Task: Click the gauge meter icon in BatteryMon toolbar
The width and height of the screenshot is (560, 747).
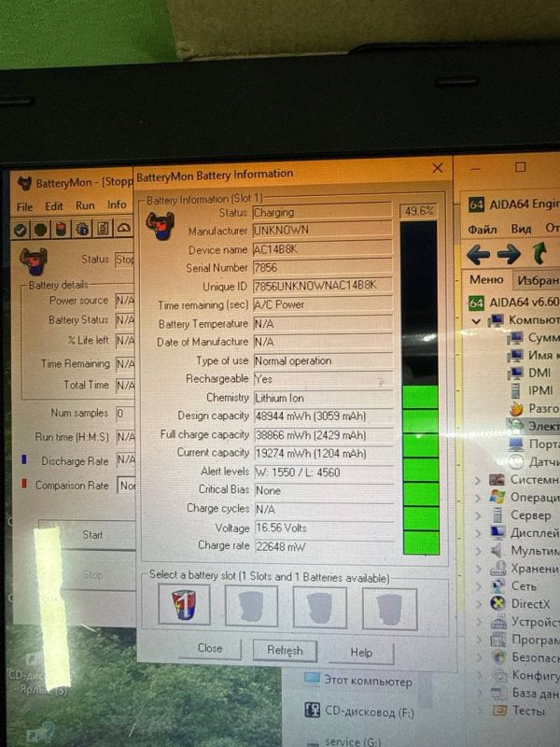Action: pyautogui.click(x=124, y=228)
